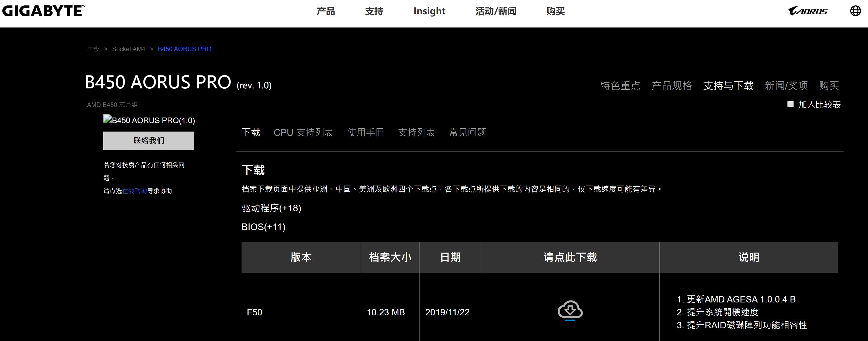Screen dimensions: 868x341
Task: Click the 说明 column header
Action: pos(749,257)
